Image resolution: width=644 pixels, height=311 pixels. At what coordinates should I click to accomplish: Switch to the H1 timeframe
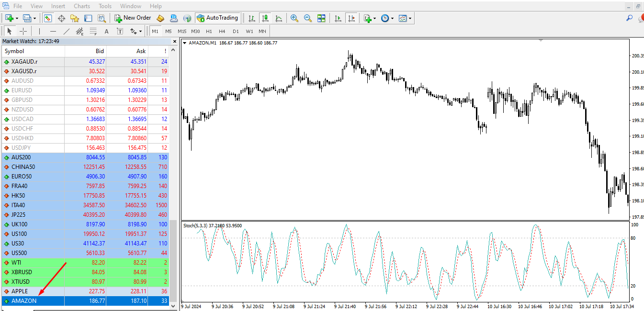(209, 32)
